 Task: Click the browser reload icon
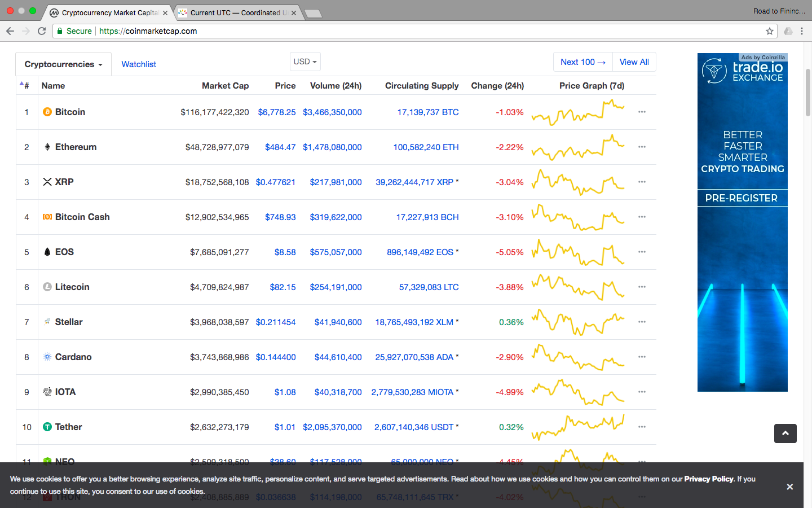pos(42,31)
